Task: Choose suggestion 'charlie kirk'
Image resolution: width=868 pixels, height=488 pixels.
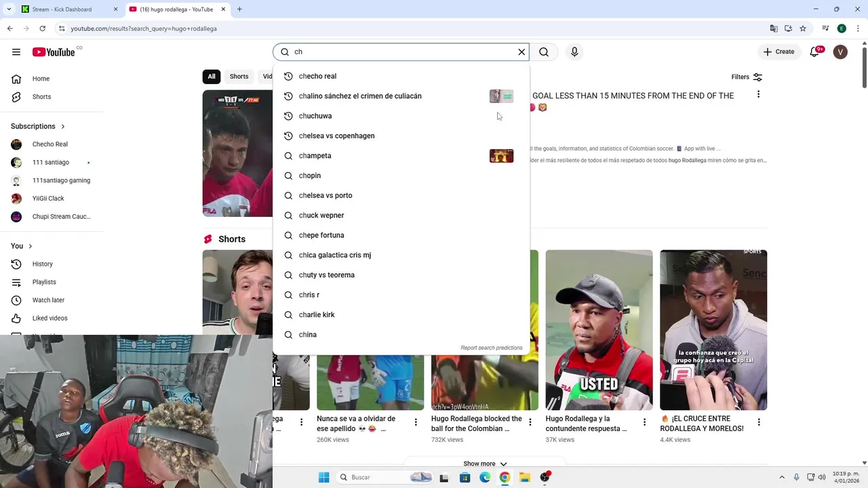Action: coord(401,315)
